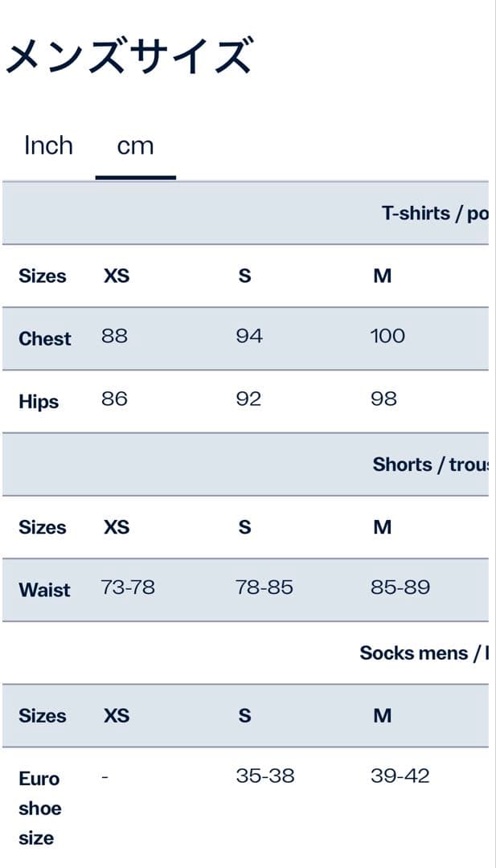Click the Shorts / trousers section header
The height and width of the screenshot is (868, 496).
tap(429, 465)
